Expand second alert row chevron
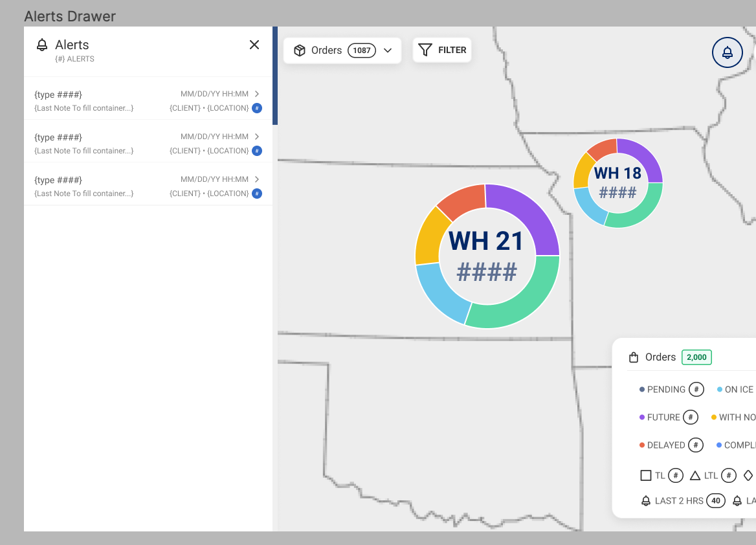This screenshot has height=545, width=756. point(257,137)
